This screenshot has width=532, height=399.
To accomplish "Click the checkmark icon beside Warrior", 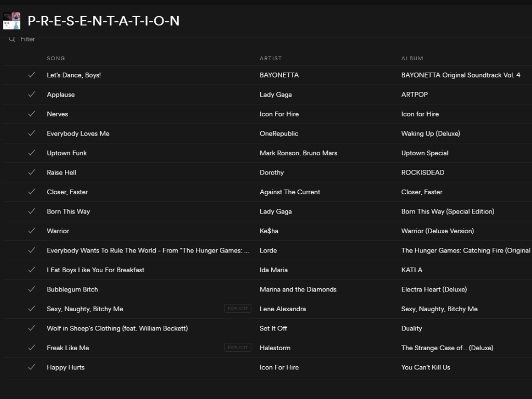I will [x=32, y=231].
